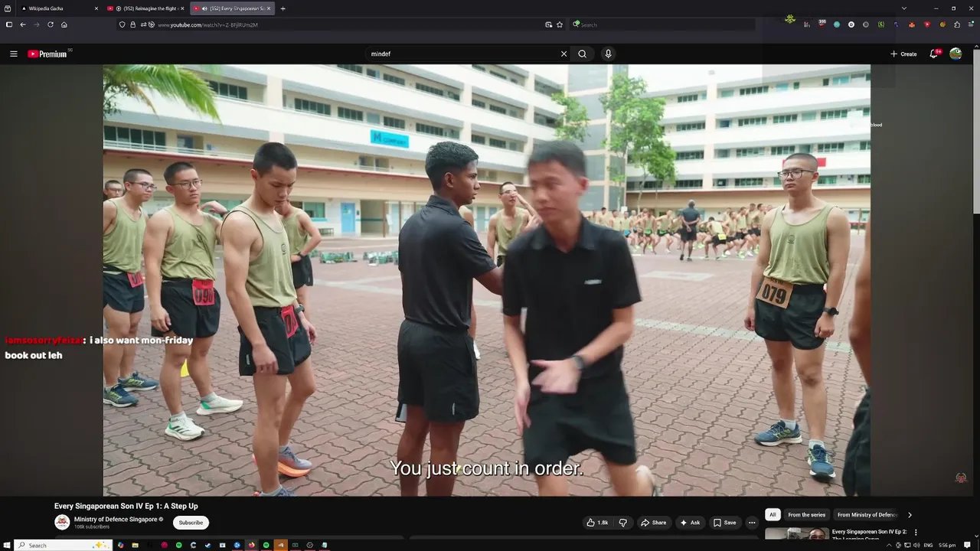Viewport: 980px width, 551px height.
Task: Open browser application menu
Action: coord(971,24)
